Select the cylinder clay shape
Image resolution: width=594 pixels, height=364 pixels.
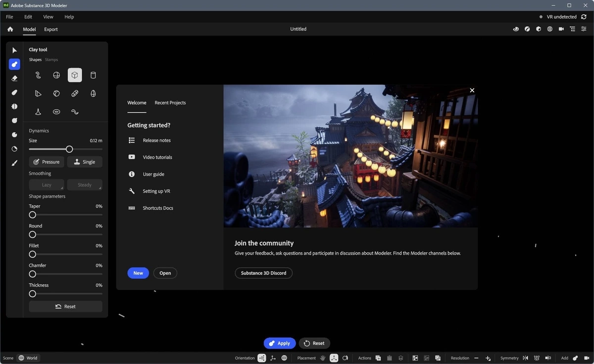(x=93, y=75)
